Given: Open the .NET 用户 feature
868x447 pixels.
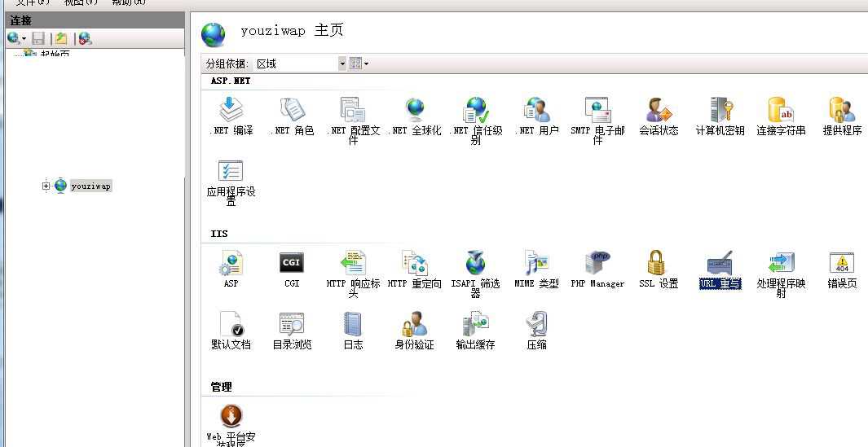Looking at the screenshot, I should click(x=537, y=116).
